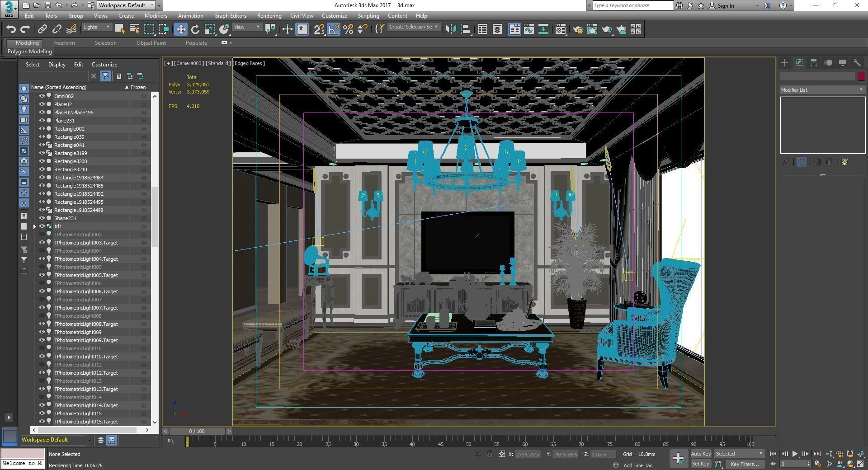Click the Edged Faces viewport label
Screen dimensions: 868x470
[250, 63]
